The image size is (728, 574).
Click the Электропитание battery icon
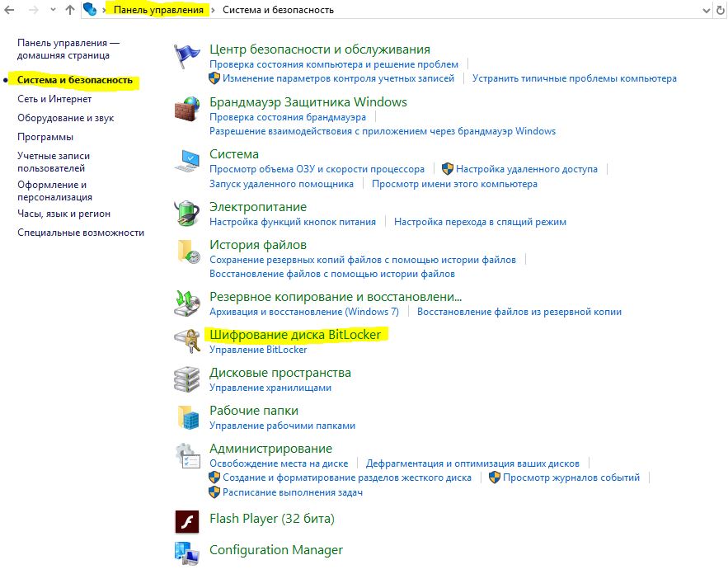(x=186, y=214)
